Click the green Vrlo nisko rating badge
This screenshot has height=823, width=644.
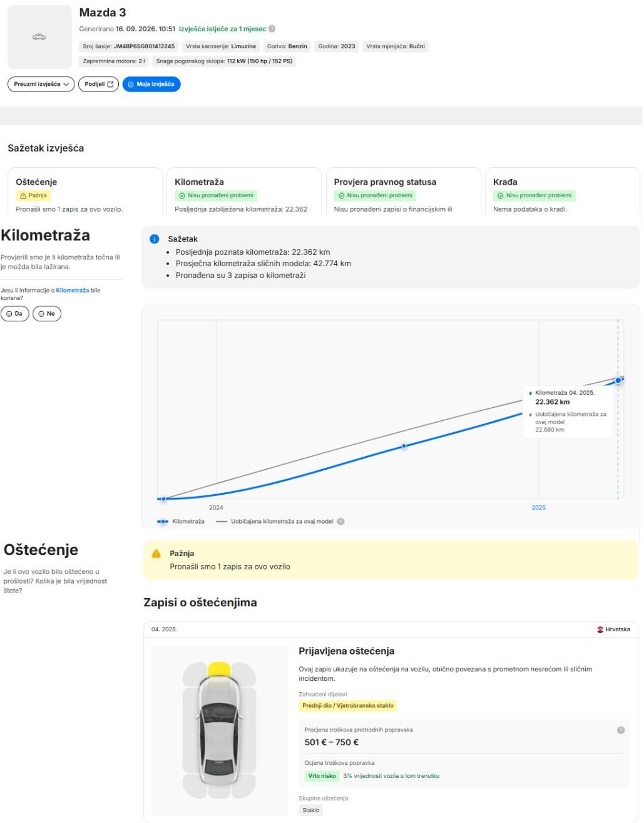pos(322,776)
